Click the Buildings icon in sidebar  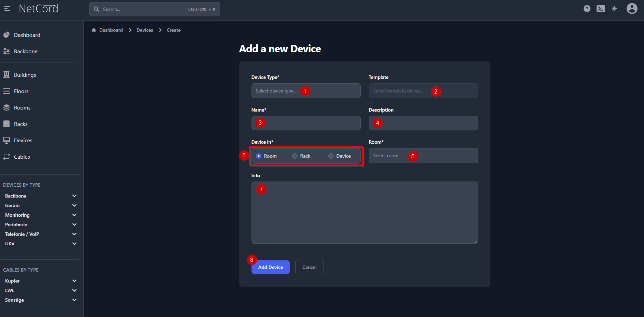[x=6, y=75]
